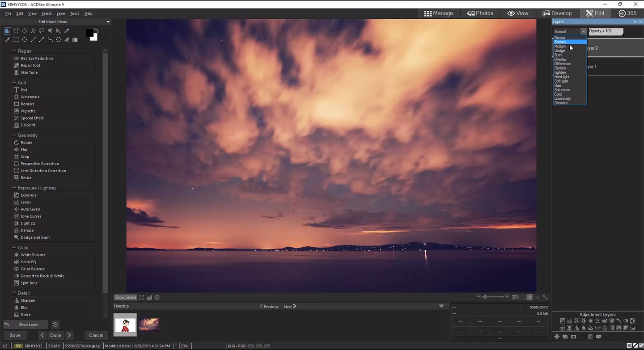Toggle full screen preview icon
This screenshot has width=644, height=350.
(x=142, y=297)
